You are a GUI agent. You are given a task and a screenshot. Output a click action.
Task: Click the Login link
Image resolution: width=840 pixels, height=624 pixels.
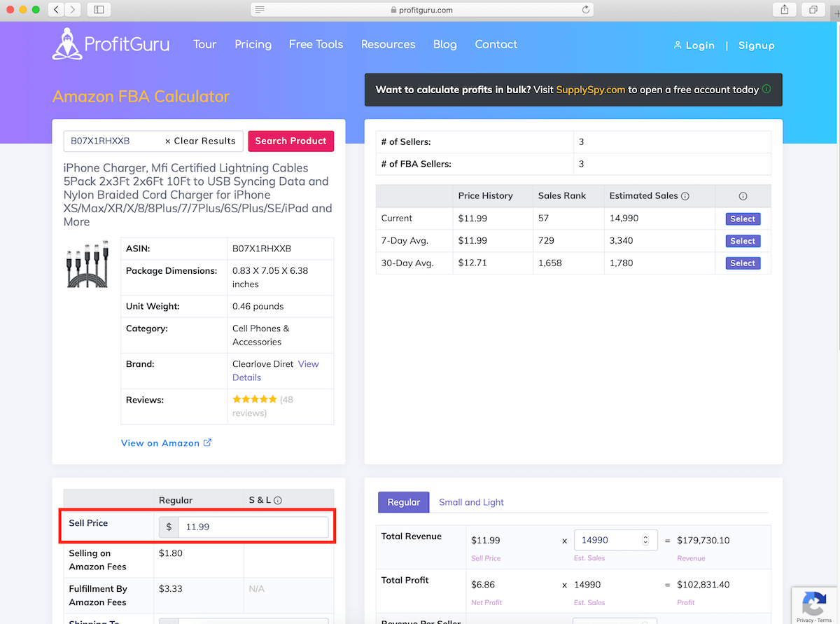coord(700,45)
